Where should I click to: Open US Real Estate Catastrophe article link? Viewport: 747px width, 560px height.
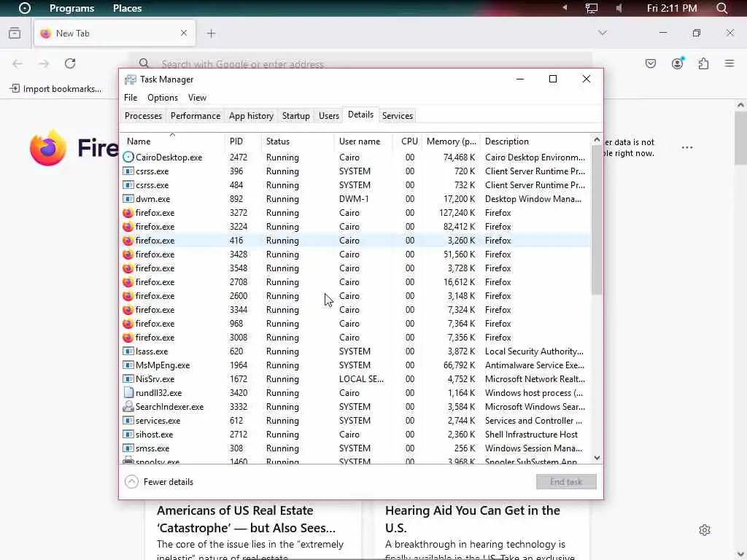coord(246,519)
